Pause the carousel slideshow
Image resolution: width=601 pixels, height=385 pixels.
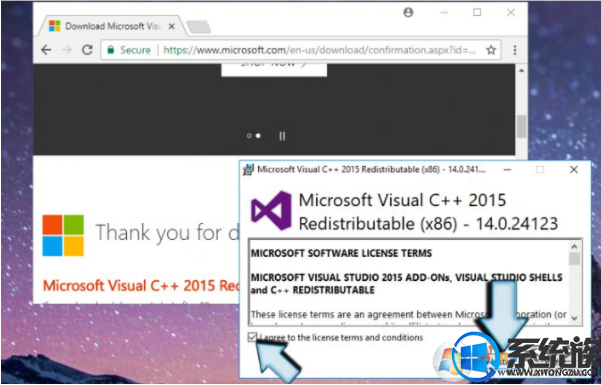click(x=282, y=136)
